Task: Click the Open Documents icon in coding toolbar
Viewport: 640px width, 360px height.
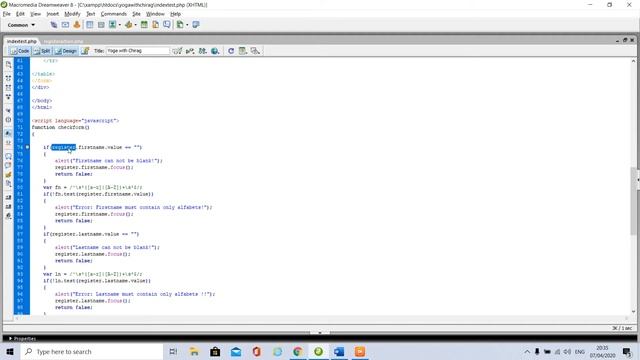Action: (8, 64)
